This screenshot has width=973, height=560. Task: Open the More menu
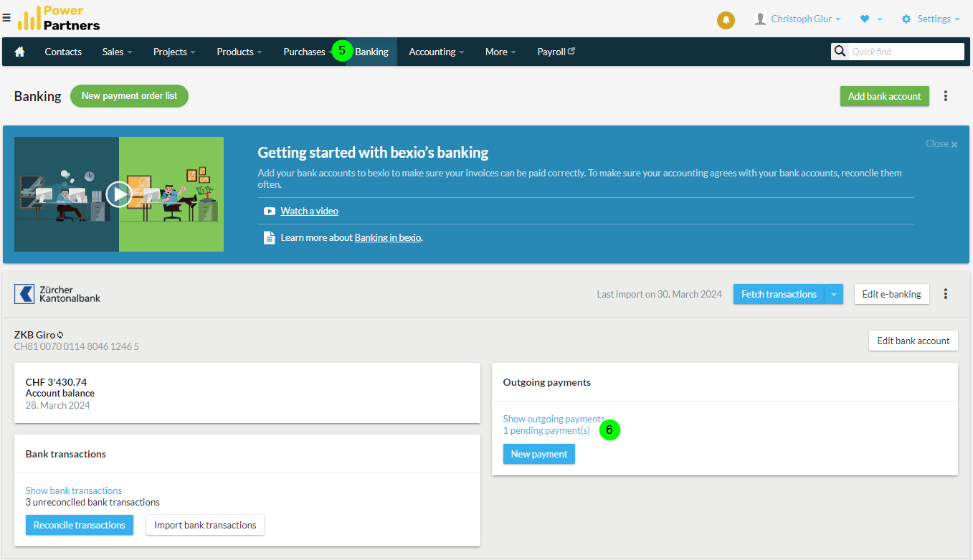(500, 52)
